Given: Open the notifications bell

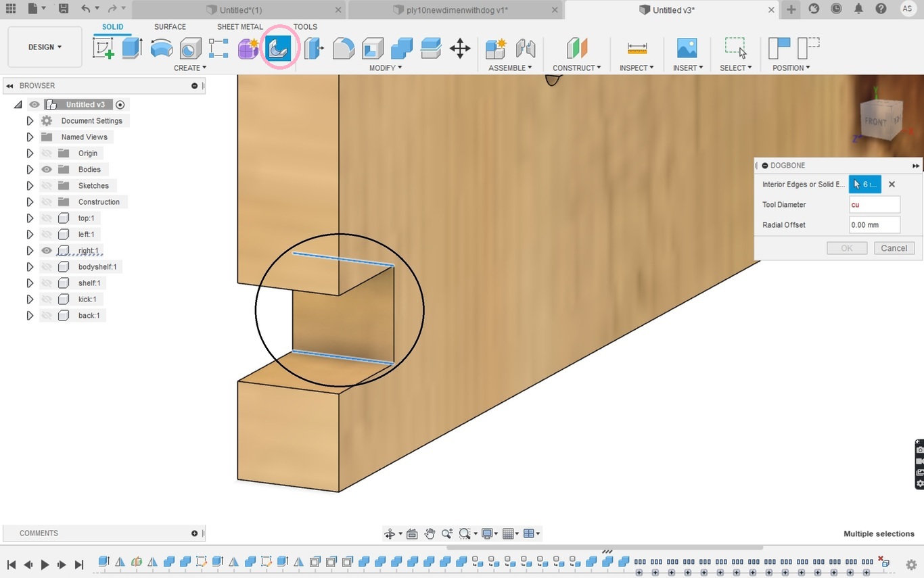Looking at the screenshot, I should click(858, 9).
